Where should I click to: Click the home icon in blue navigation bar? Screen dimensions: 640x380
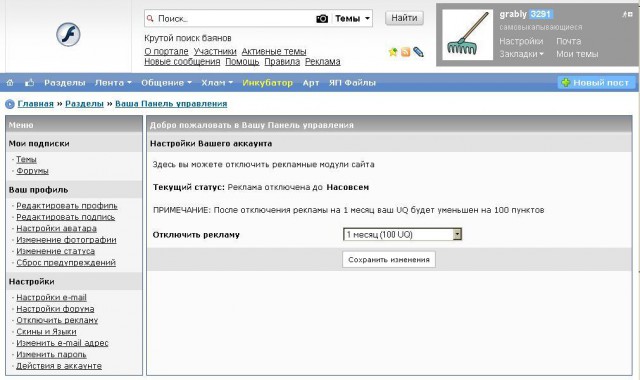click(x=10, y=83)
